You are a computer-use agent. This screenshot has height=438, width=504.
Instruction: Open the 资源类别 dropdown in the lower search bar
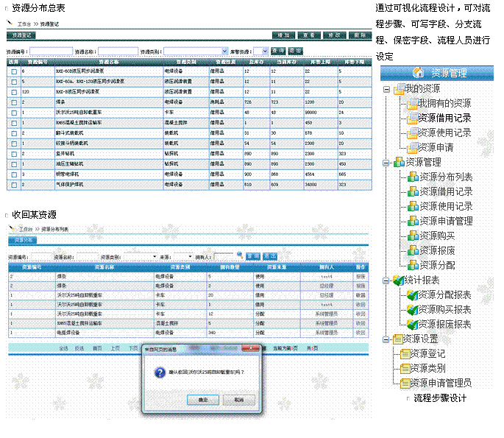point(141,257)
